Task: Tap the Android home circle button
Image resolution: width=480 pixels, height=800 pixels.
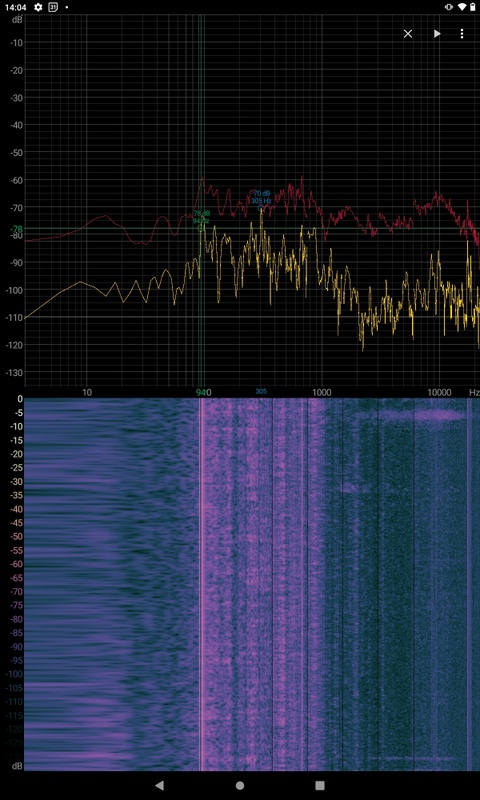Action: (x=240, y=785)
